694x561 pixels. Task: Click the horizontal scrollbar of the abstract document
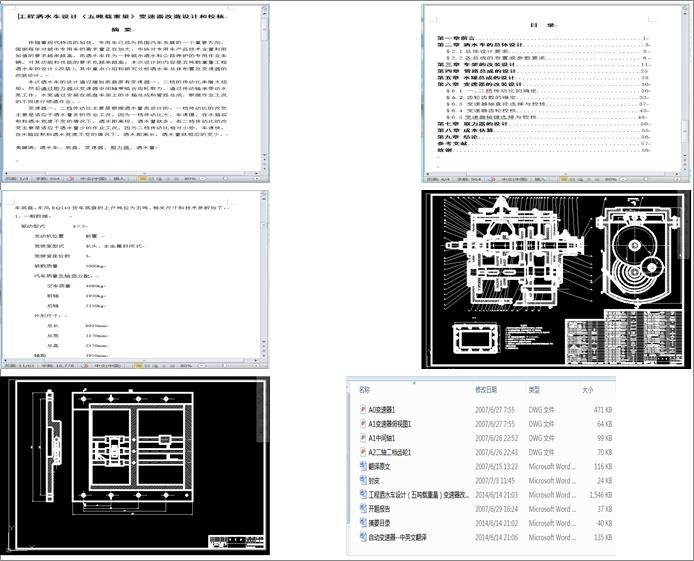click(x=131, y=173)
